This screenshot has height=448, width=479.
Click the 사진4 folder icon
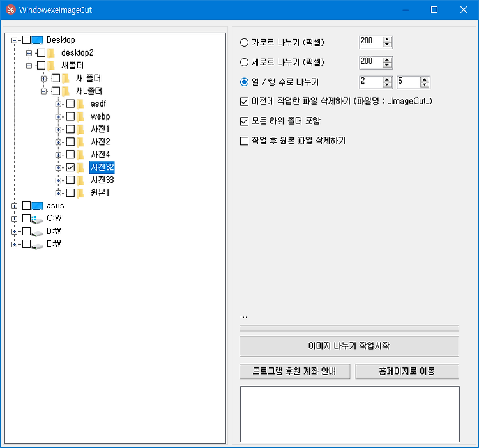click(x=80, y=155)
